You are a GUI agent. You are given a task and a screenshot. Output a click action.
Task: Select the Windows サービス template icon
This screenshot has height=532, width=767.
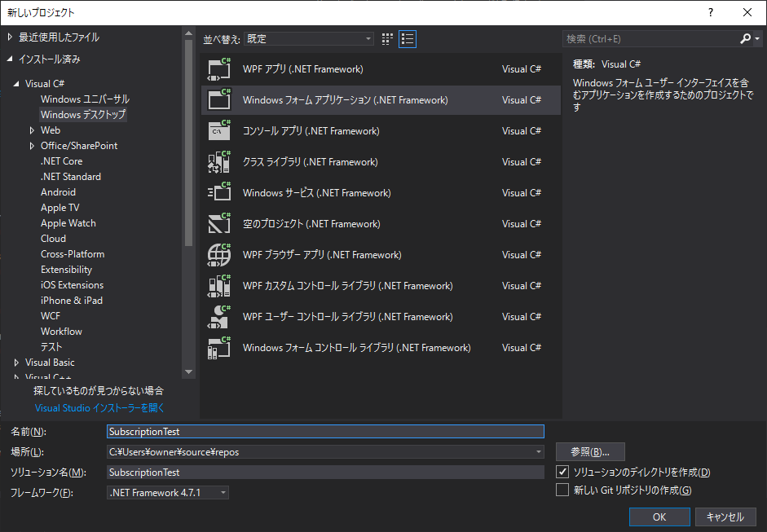219,192
